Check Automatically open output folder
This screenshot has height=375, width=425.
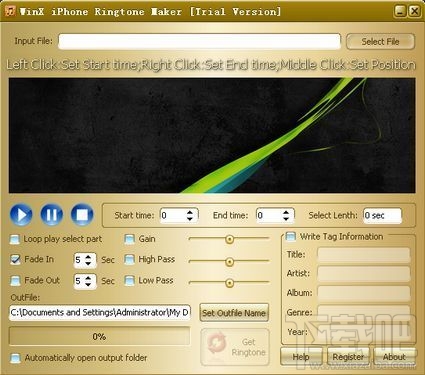coord(15,358)
